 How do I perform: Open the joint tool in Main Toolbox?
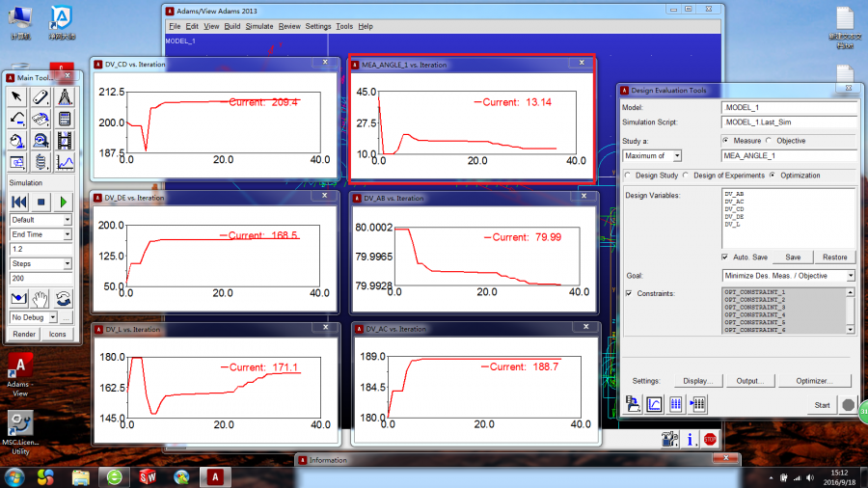tap(41, 119)
